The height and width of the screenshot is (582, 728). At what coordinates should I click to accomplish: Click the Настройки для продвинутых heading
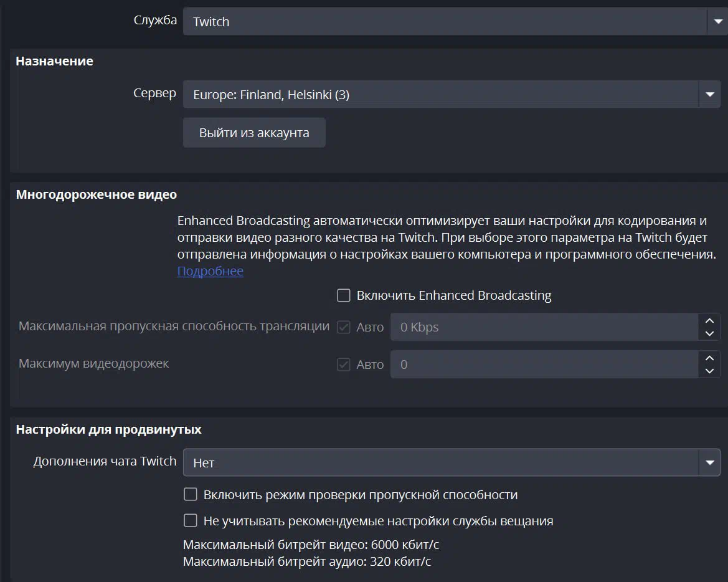(108, 429)
